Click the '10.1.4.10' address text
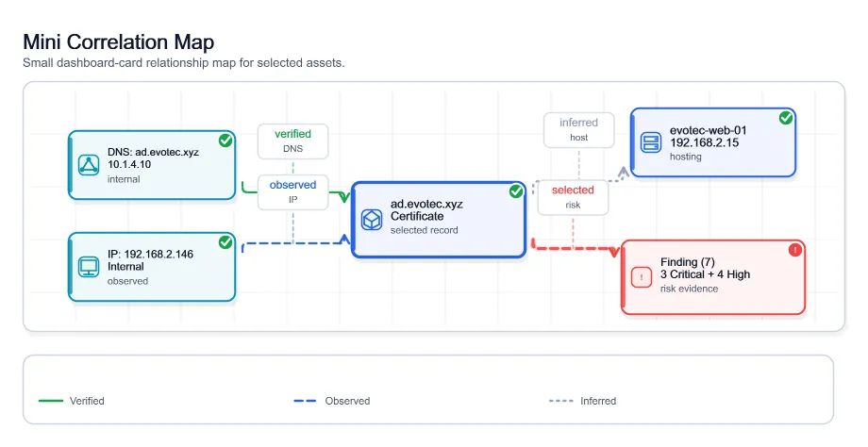This screenshot has height=447, width=868. [129, 164]
